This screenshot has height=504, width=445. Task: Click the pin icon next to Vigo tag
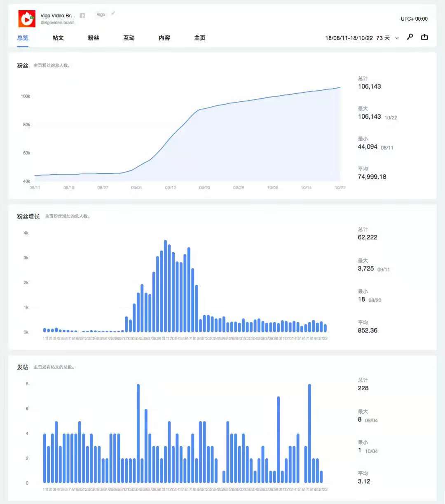pos(113,13)
